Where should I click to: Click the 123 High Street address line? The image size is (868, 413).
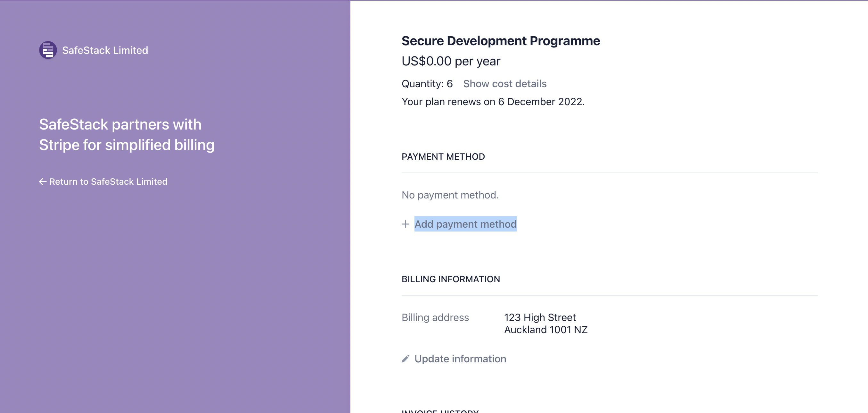(540, 317)
